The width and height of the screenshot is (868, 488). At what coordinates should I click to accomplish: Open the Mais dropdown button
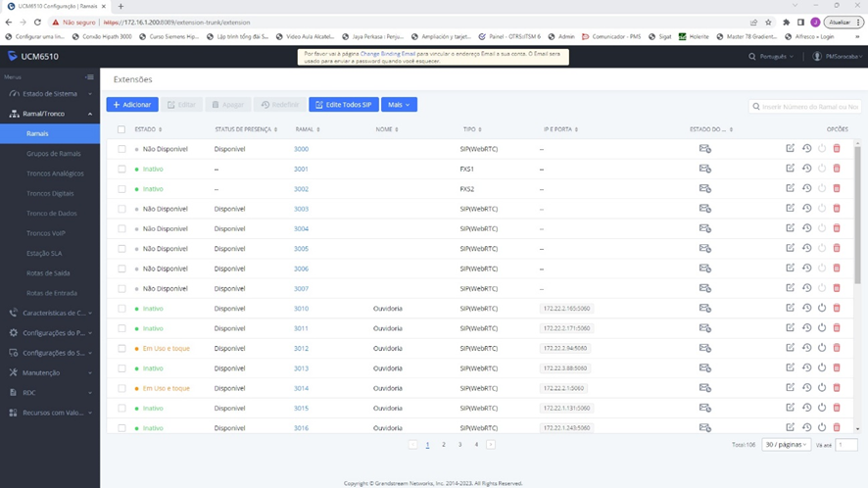coord(399,104)
